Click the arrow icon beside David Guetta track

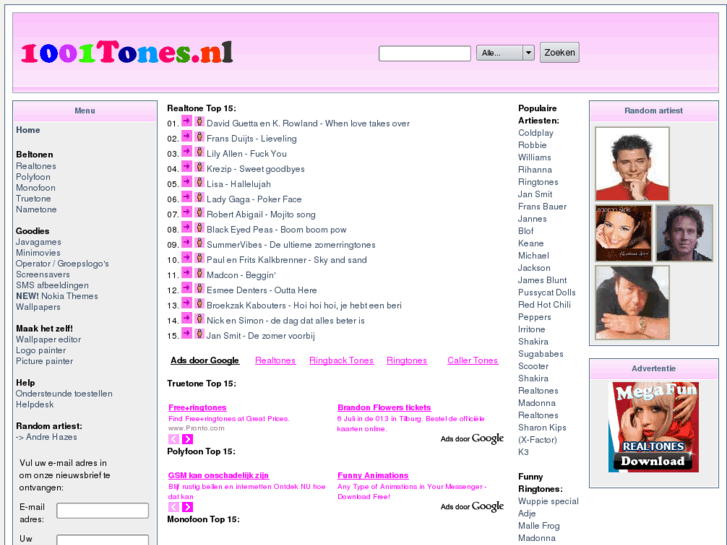point(186,121)
